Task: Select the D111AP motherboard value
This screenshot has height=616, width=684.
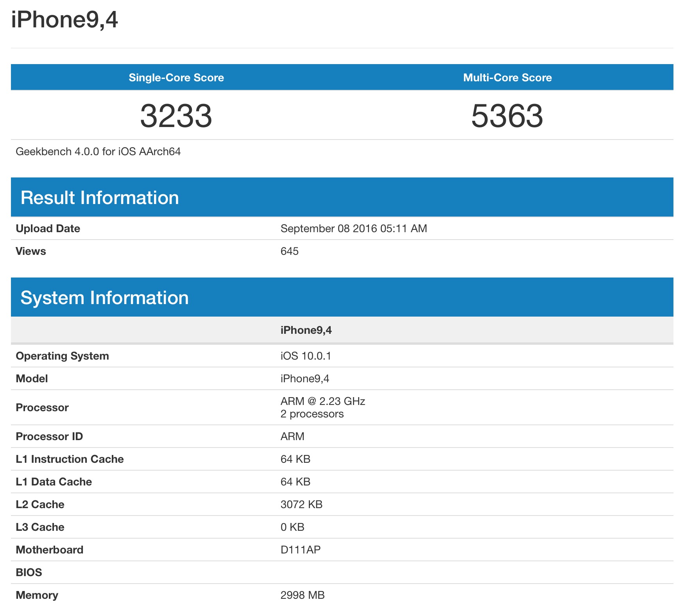Action: [x=301, y=550]
